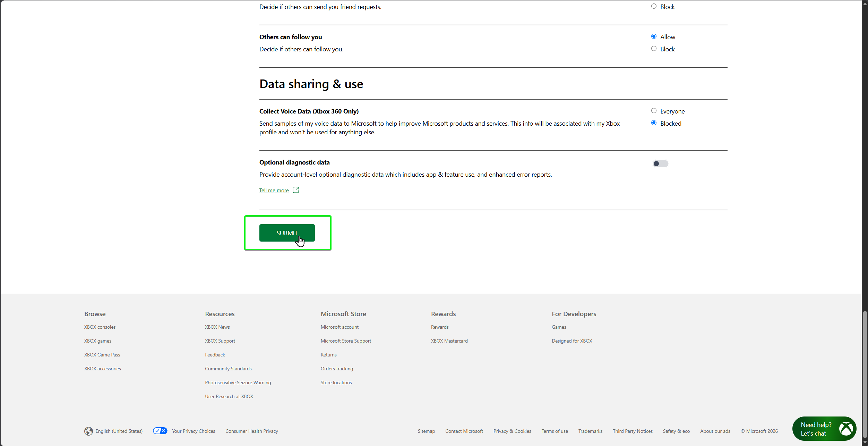
Task: Open the Games link under For Developers
Action: pyautogui.click(x=559, y=327)
